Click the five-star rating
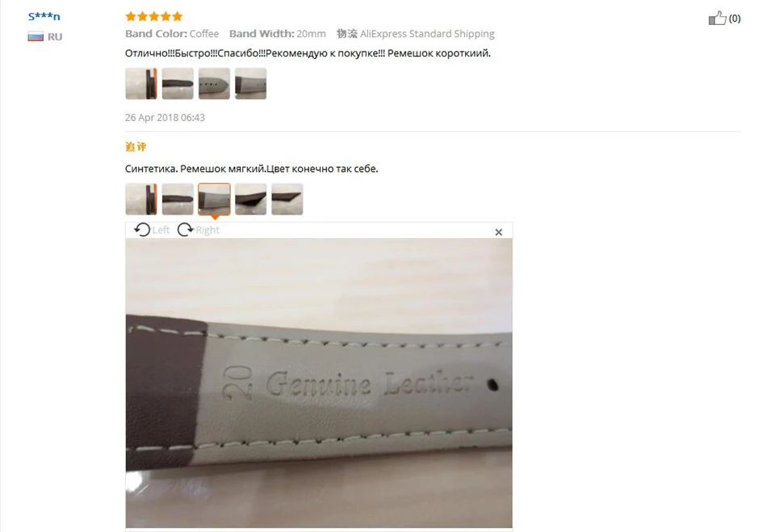The image size is (767, 532). 153,17
